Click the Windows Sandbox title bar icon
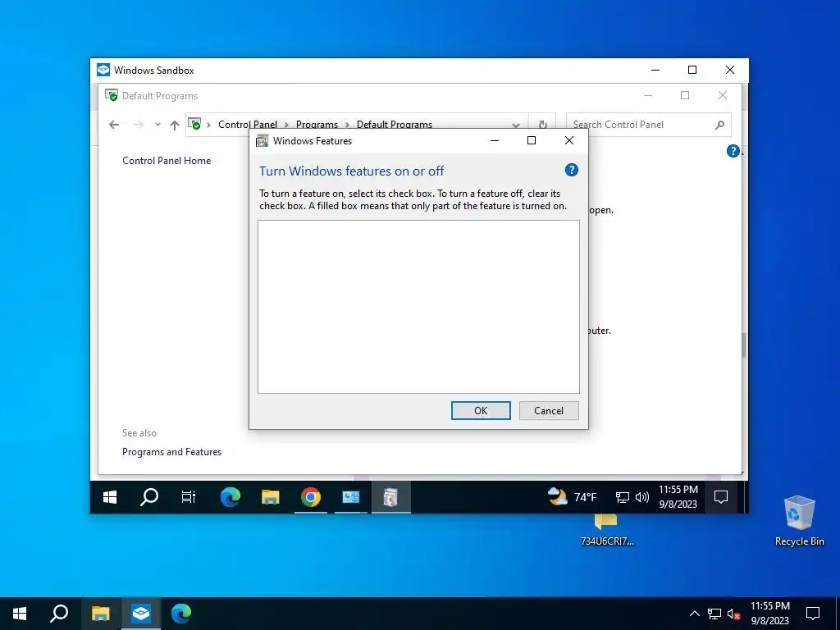The height and width of the screenshot is (630, 840). (103, 71)
